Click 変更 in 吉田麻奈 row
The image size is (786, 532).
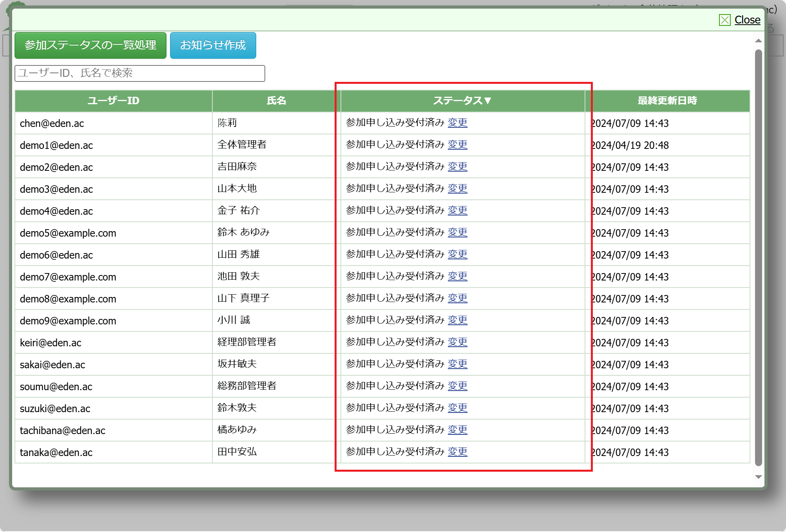point(457,166)
